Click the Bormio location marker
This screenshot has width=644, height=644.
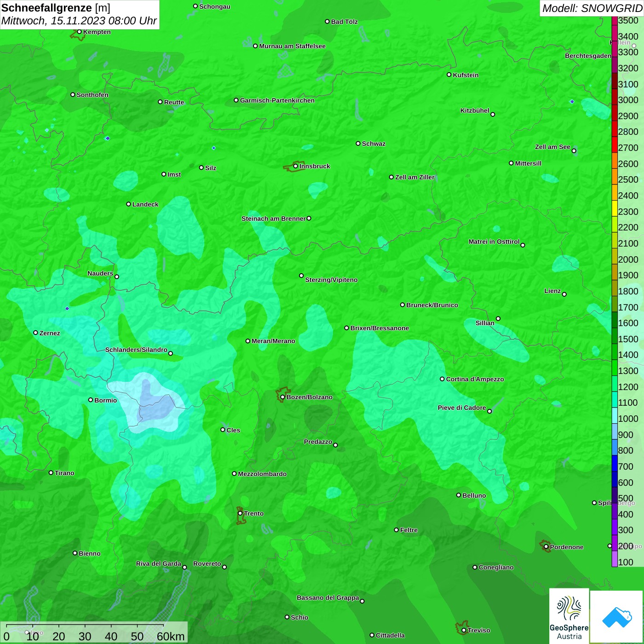pos(91,400)
